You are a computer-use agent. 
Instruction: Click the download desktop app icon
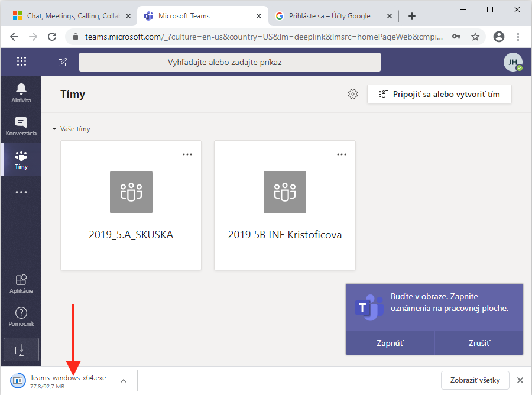[21, 349]
